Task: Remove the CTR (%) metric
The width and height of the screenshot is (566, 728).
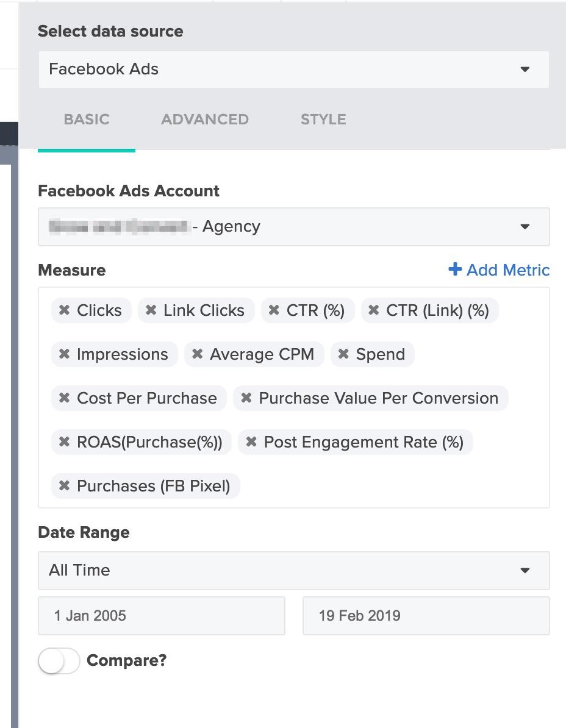Action: 274,310
